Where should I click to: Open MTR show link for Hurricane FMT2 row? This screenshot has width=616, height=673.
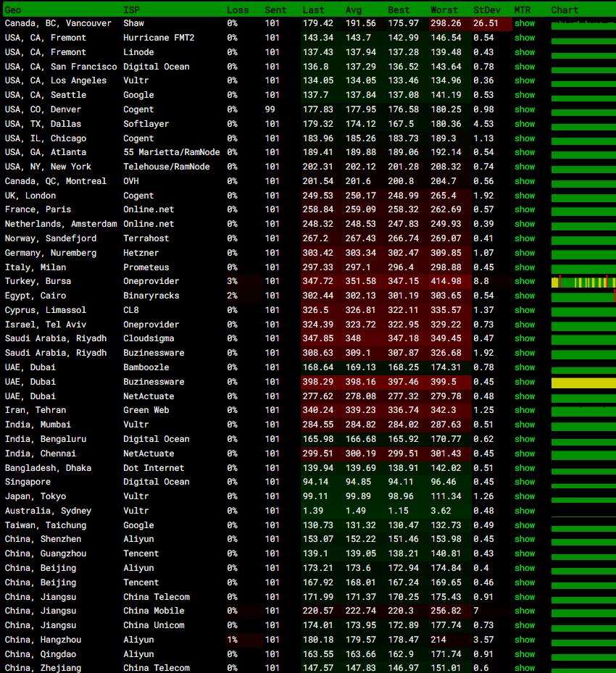point(525,38)
